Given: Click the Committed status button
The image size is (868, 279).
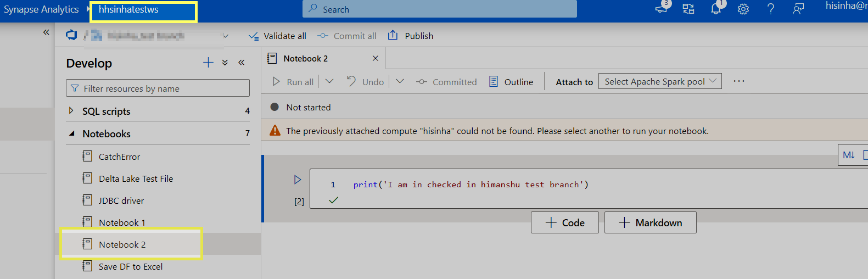Looking at the screenshot, I should click(x=447, y=82).
